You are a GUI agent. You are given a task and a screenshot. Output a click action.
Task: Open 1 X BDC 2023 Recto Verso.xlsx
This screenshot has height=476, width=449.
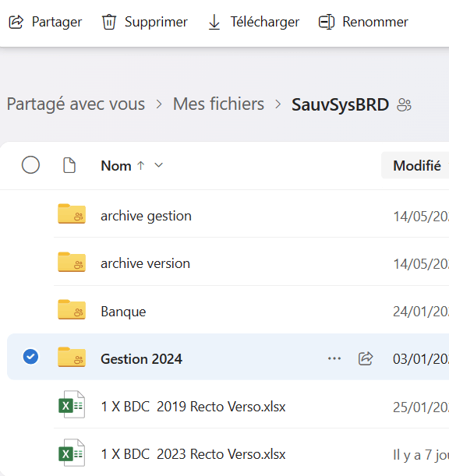point(193,454)
